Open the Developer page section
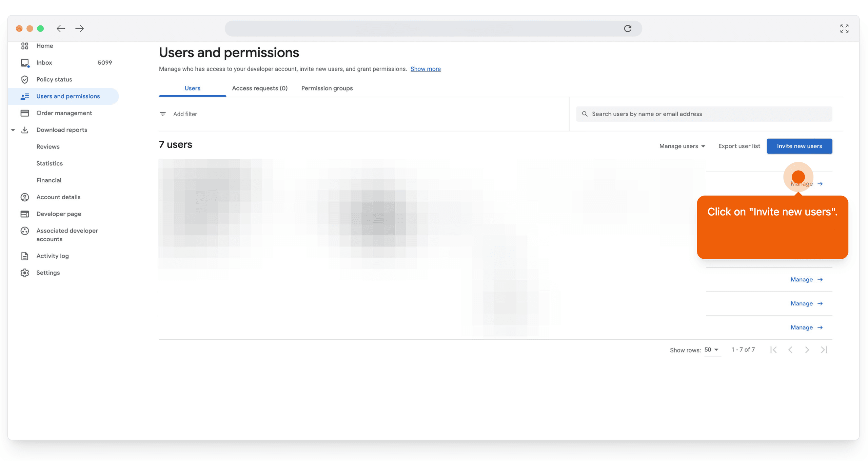 point(58,214)
